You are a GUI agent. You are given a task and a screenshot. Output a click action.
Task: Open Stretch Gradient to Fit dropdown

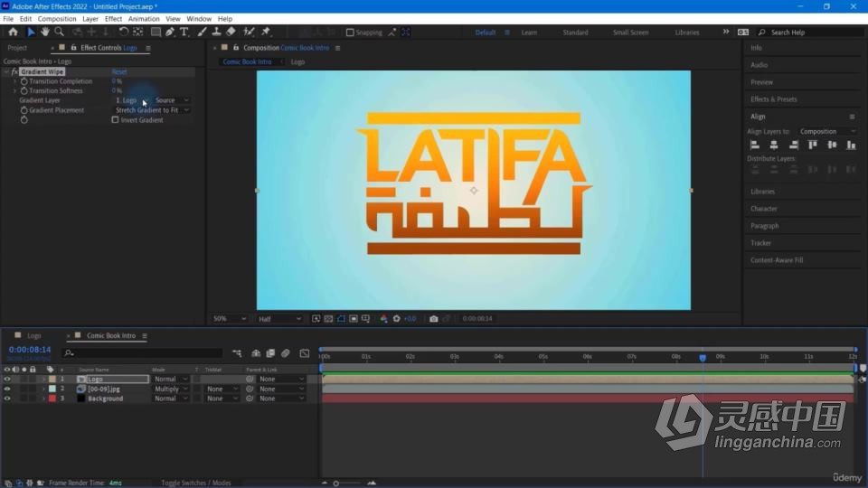tap(152, 110)
